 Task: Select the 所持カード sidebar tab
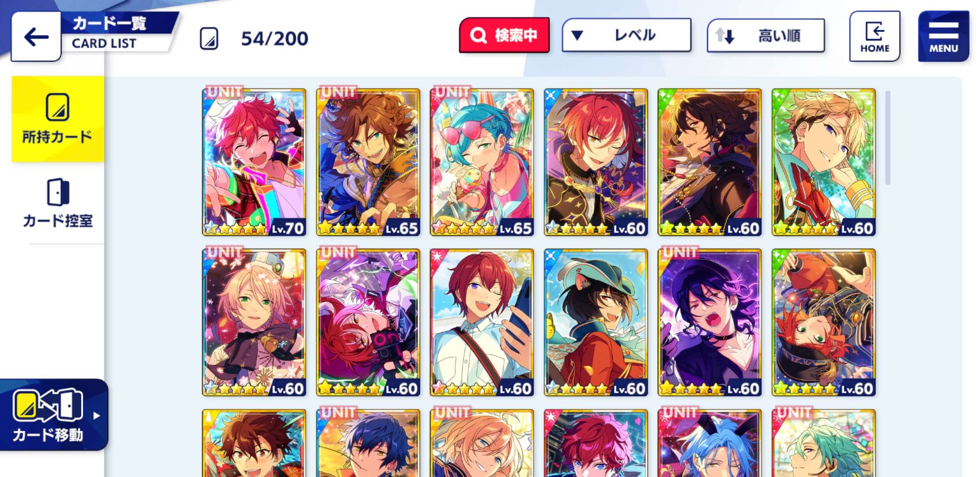click(x=58, y=119)
